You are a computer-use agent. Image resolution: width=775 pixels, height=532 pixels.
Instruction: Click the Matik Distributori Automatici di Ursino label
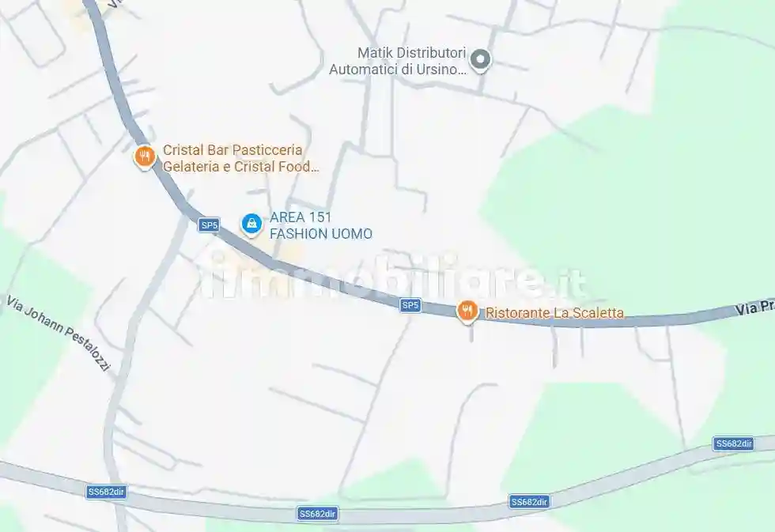[398, 61]
